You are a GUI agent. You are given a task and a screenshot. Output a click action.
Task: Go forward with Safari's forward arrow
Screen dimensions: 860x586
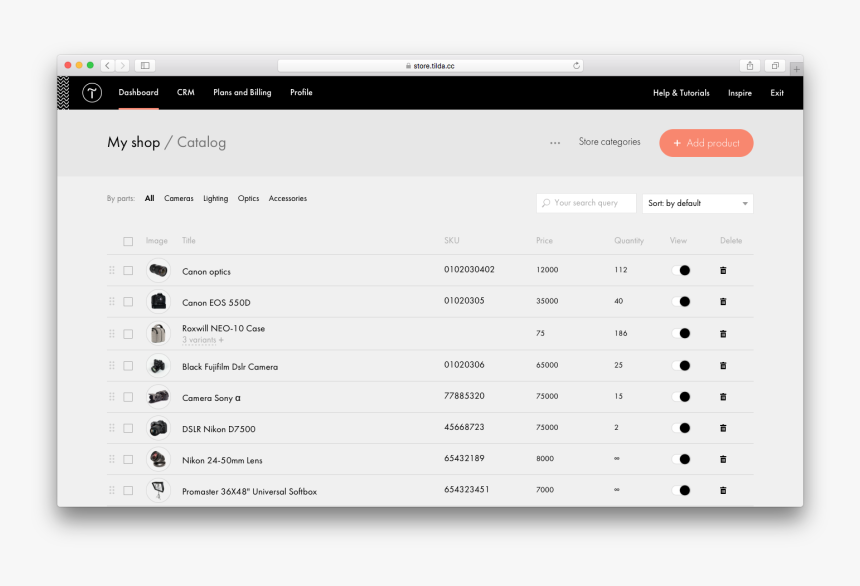tap(122, 65)
